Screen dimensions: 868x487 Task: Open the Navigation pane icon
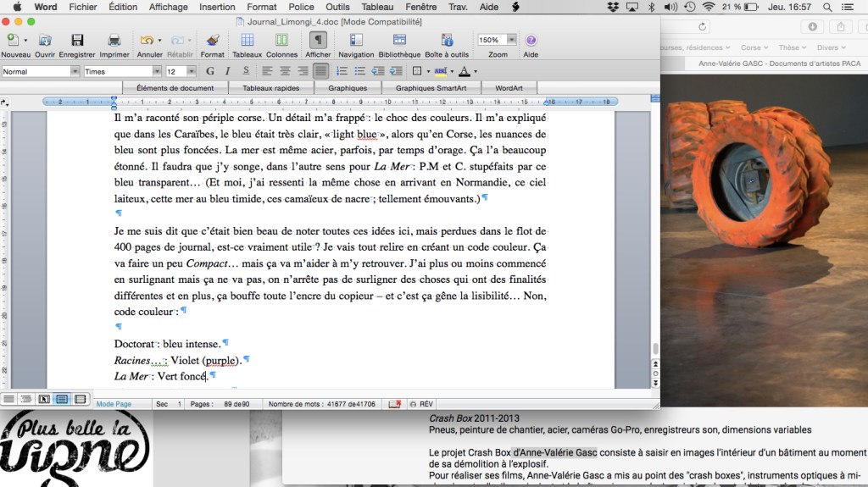pyautogui.click(x=356, y=41)
